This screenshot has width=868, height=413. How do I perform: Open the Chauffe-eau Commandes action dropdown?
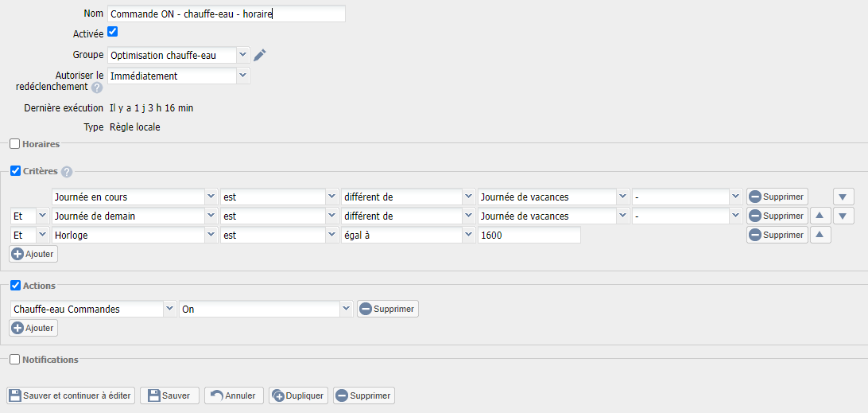point(94,309)
